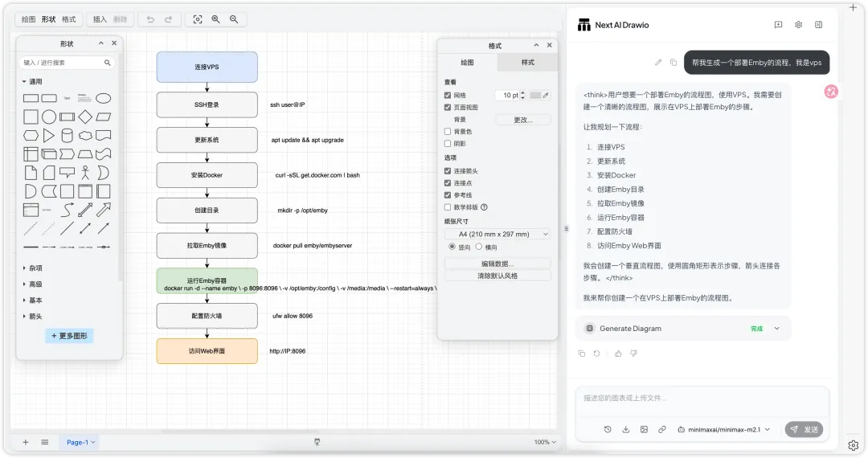Open chat history with the clock icon
Screen dimensions: 868x458
pyautogui.click(x=608, y=429)
